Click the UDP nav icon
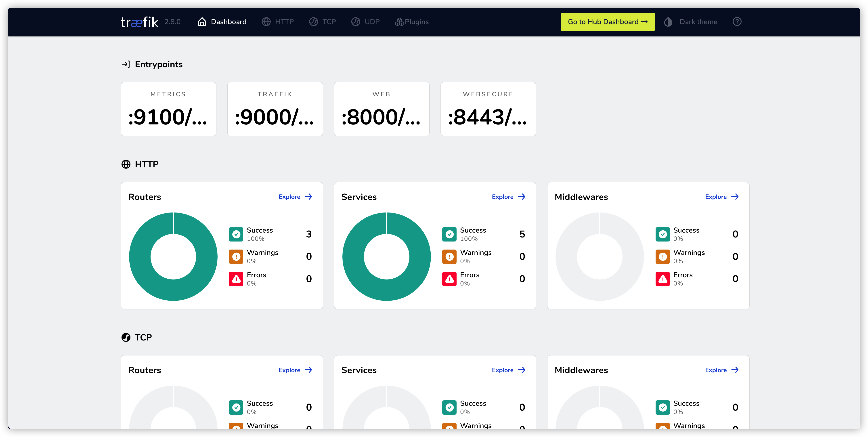The width and height of the screenshot is (868, 437). pyautogui.click(x=356, y=22)
